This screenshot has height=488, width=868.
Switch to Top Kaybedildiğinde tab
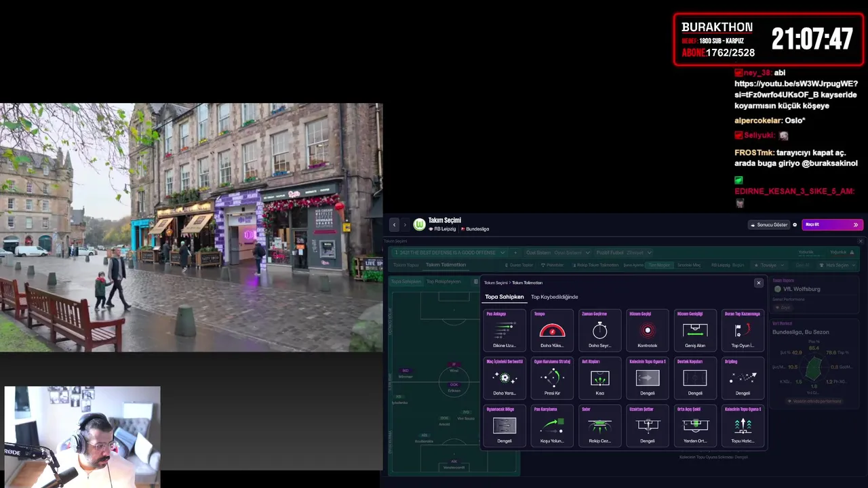coord(555,297)
